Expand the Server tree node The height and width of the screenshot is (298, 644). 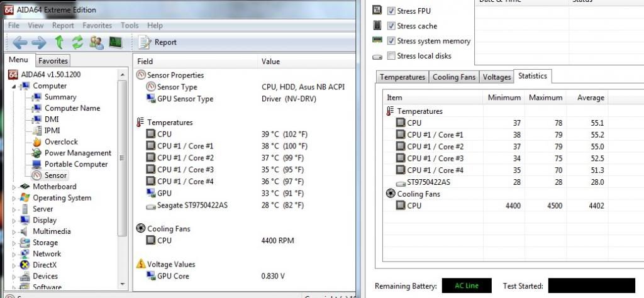coord(14,209)
